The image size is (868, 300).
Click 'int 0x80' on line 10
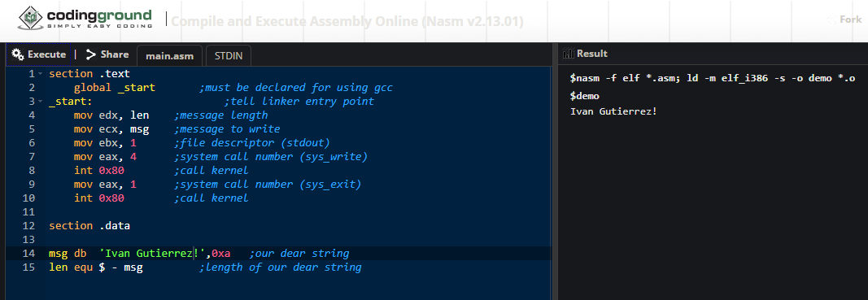[99, 198]
